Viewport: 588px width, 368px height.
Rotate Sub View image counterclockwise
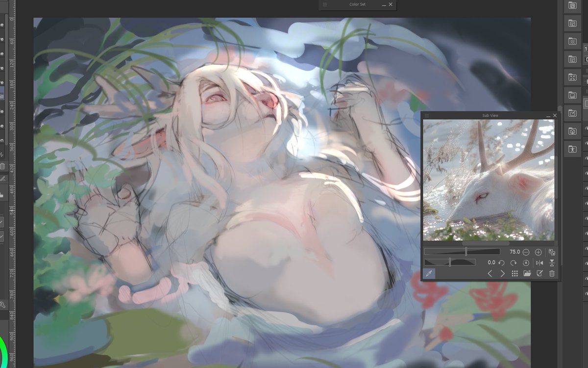coord(501,263)
